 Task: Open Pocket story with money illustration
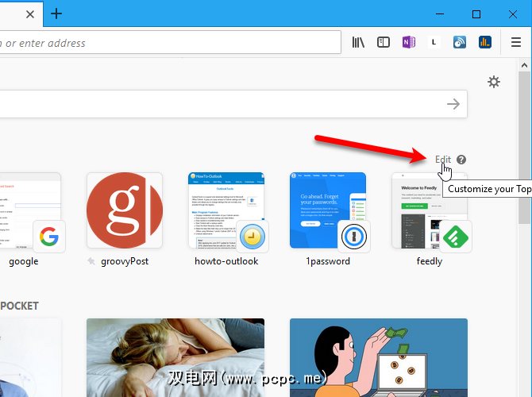(379, 357)
